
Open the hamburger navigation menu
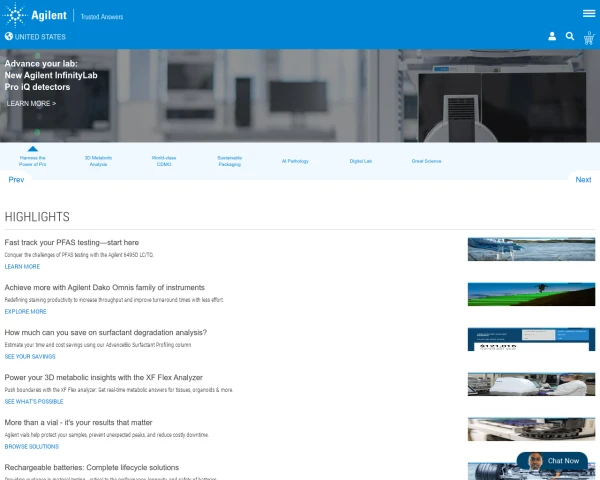pos(589,13)
